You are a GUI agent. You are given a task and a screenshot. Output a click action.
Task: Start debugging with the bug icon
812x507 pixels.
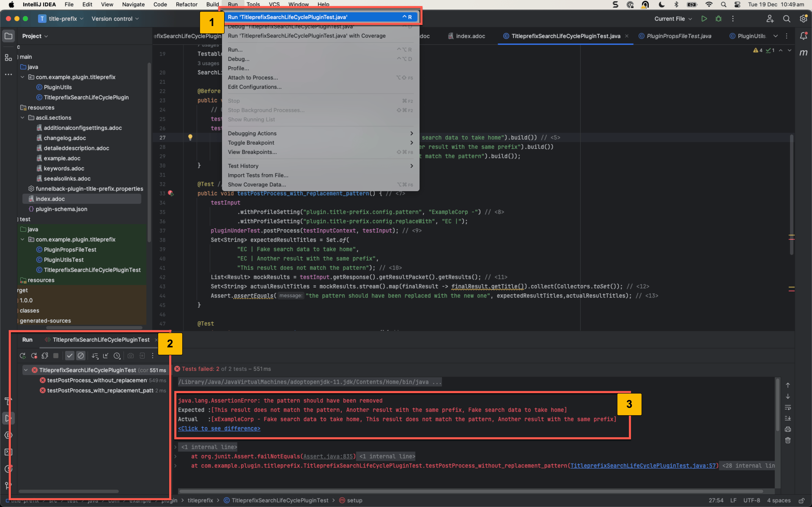719,19
